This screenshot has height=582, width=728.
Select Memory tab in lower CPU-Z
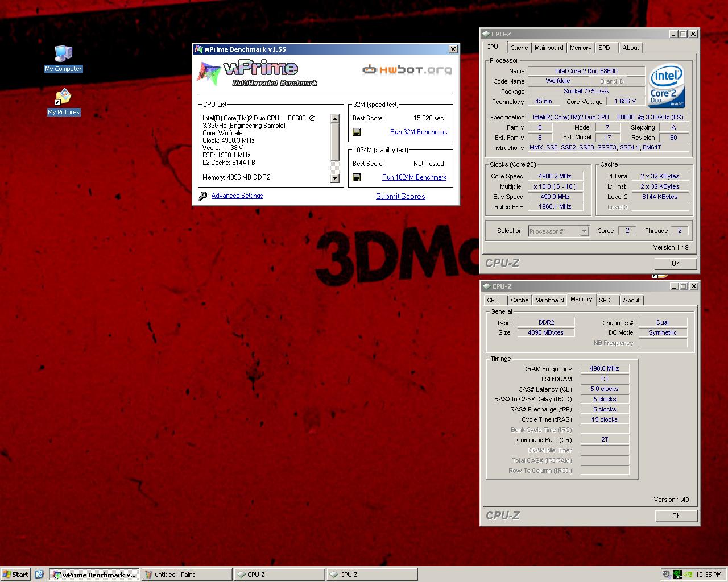tap(581, 299)
